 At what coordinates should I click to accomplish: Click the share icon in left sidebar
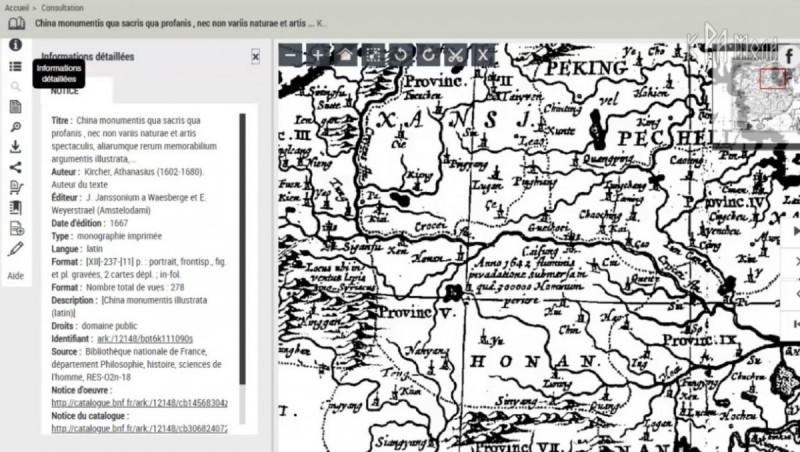coord(15,167)
